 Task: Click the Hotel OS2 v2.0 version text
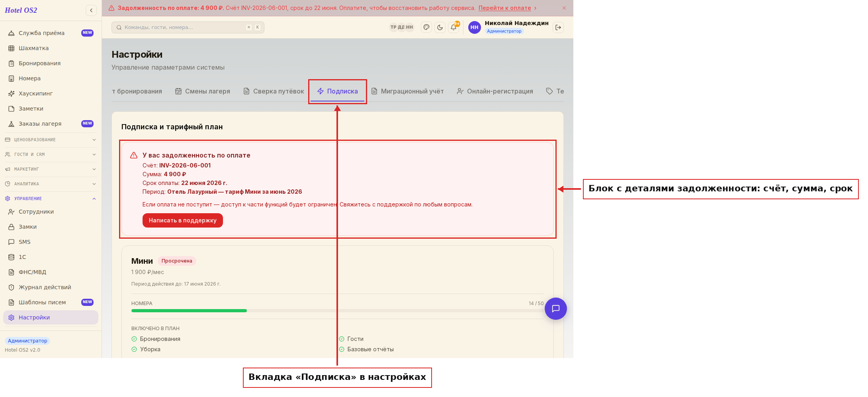coord(23,350)
